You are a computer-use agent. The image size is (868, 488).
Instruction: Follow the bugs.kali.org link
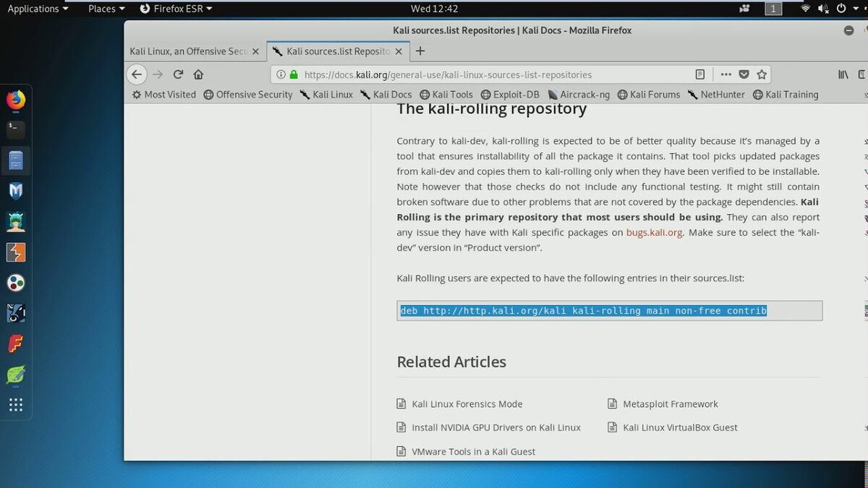(x=654, y=232)
